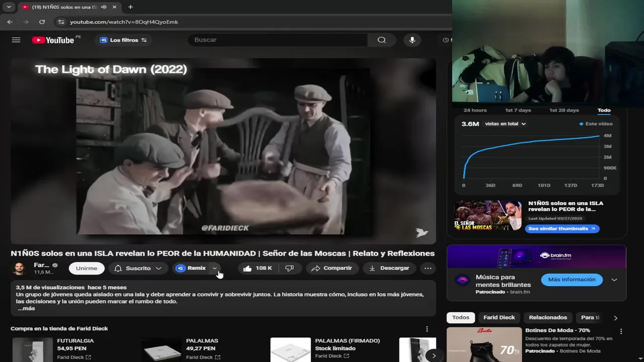The width and height of the screenshot is (644, 362).
Task: Go to YouTube home via logo
Action: click(53, 40)
